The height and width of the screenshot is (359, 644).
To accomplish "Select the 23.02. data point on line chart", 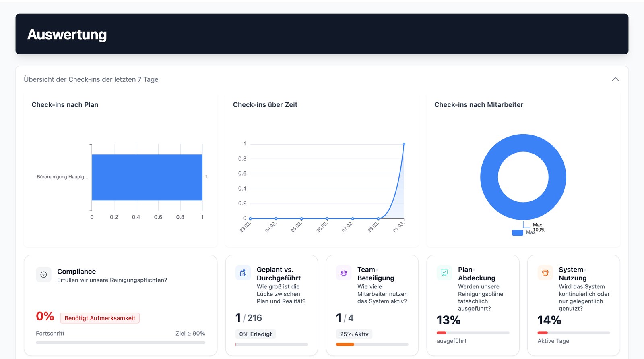I will point(250,218).
